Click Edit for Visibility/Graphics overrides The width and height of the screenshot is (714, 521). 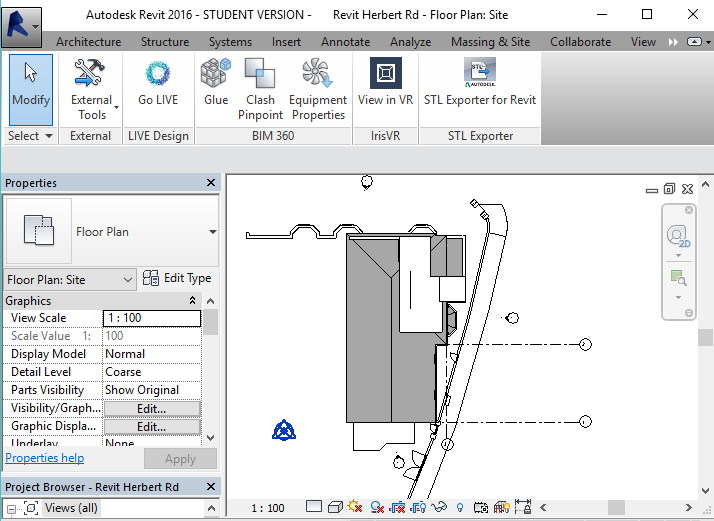pyautogui.click(x=151, y=408)
